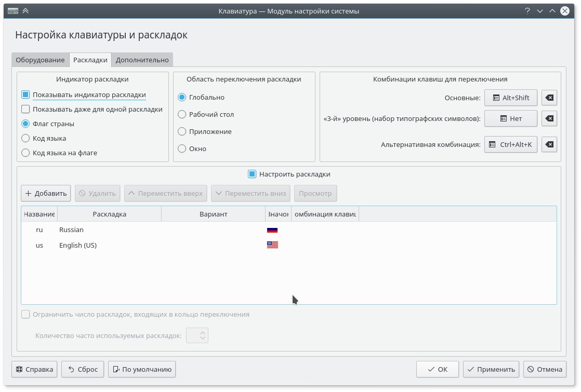Uncheck 'Настроить раскладки' checkbox

pos(252,174)
